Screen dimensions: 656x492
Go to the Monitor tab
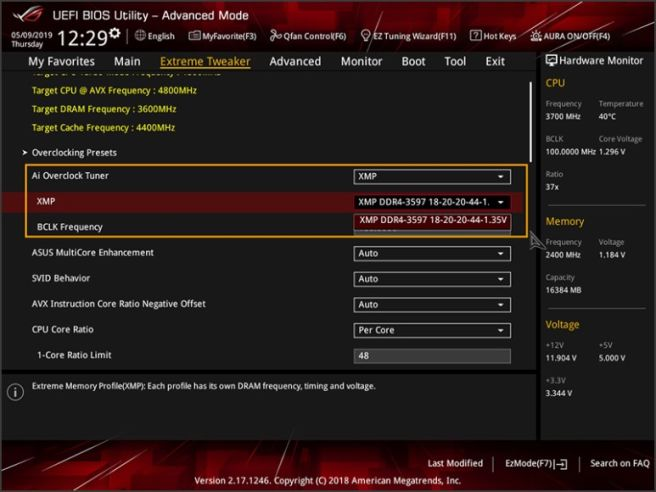(361, 62)
